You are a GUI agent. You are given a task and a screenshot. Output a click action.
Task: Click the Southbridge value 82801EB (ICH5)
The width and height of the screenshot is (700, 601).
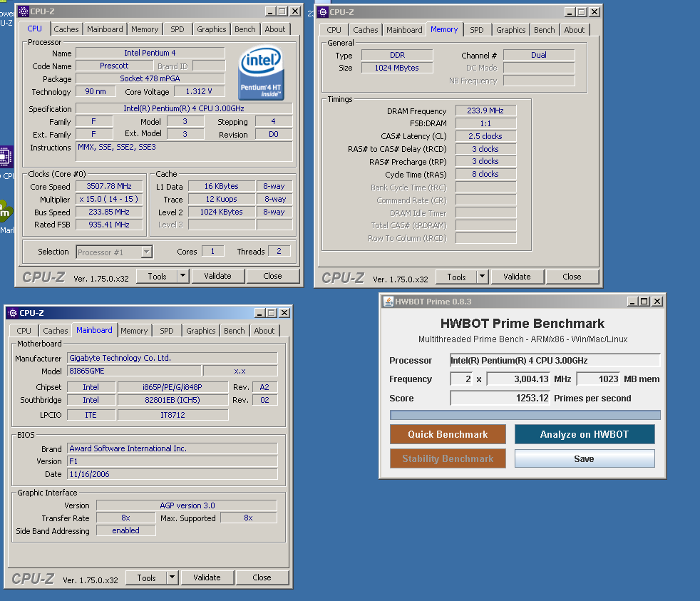(173, 400)
